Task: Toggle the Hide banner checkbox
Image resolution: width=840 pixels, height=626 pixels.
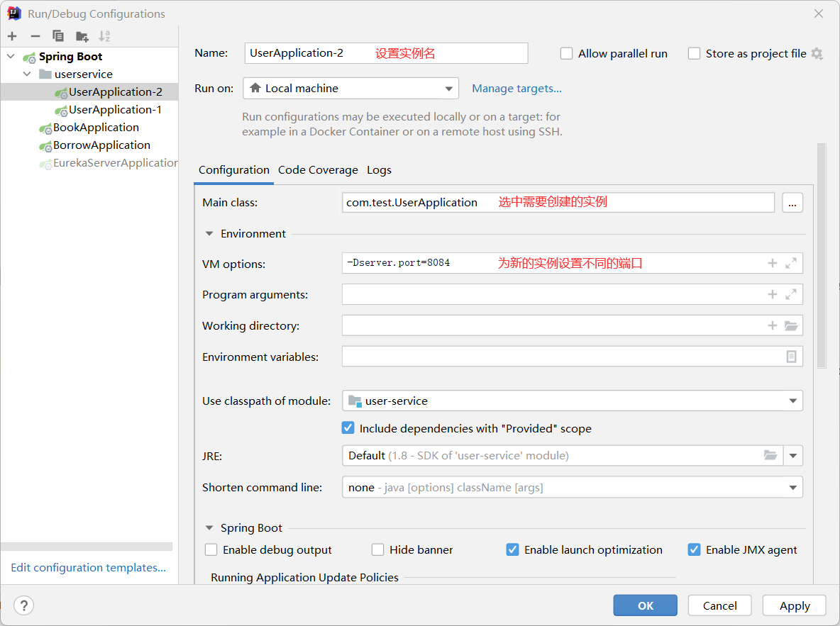Action: [377, 549]
